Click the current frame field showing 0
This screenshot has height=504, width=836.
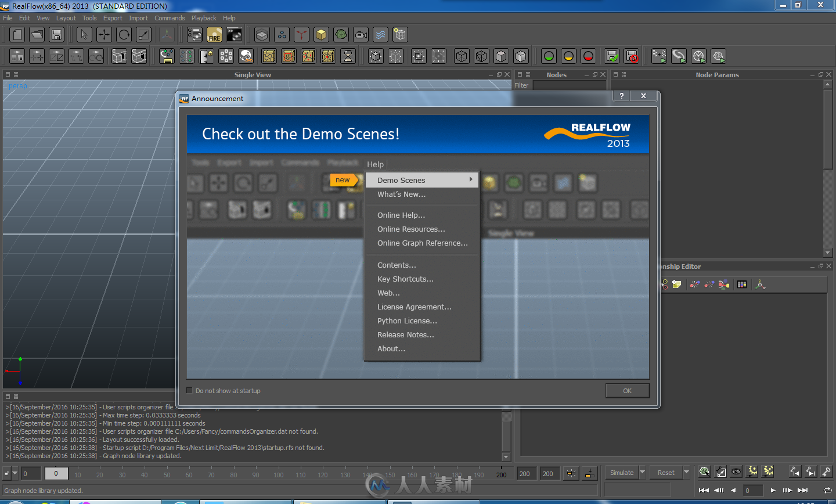(x=752, y=491)
